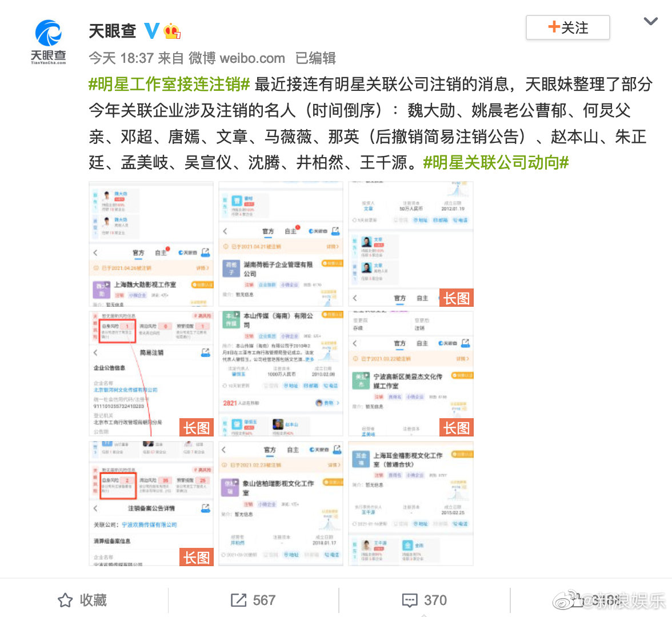Viewport: 672px width, 617px height.
Task: Click the star 收藏 favorite icon
Action: (65, 600)
